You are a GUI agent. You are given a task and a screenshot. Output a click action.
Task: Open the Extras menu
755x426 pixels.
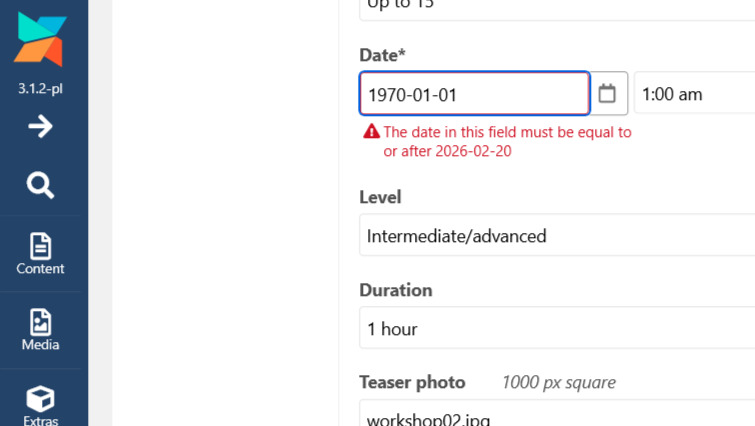[40, 403]
